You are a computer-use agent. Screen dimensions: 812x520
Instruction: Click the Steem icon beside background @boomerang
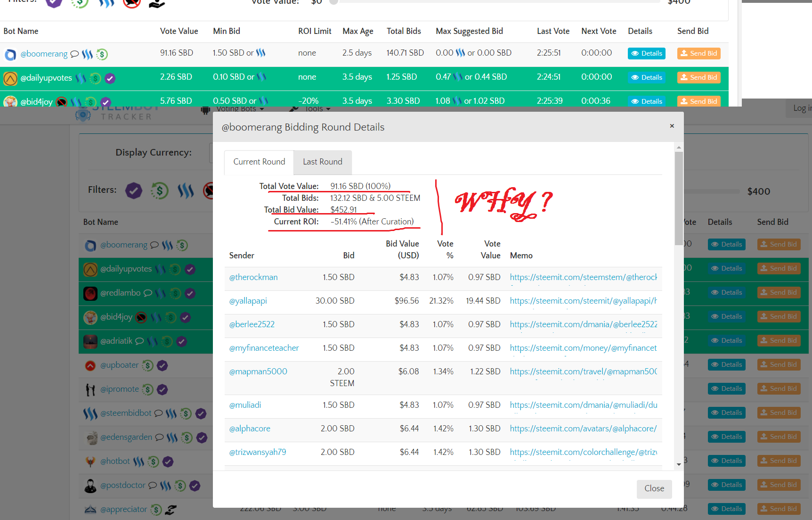tap(167, 245)
